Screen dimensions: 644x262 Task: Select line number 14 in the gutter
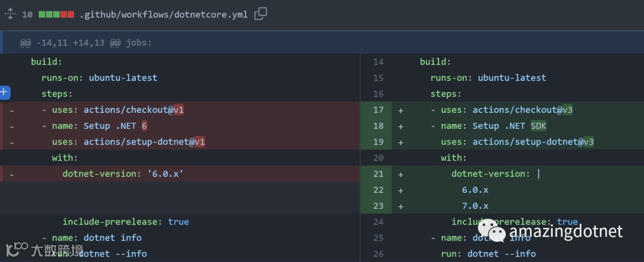coord(378,61)
